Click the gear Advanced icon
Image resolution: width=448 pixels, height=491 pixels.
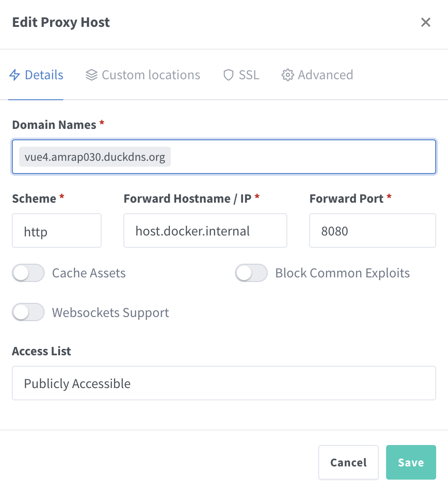[x=287, y=75]
